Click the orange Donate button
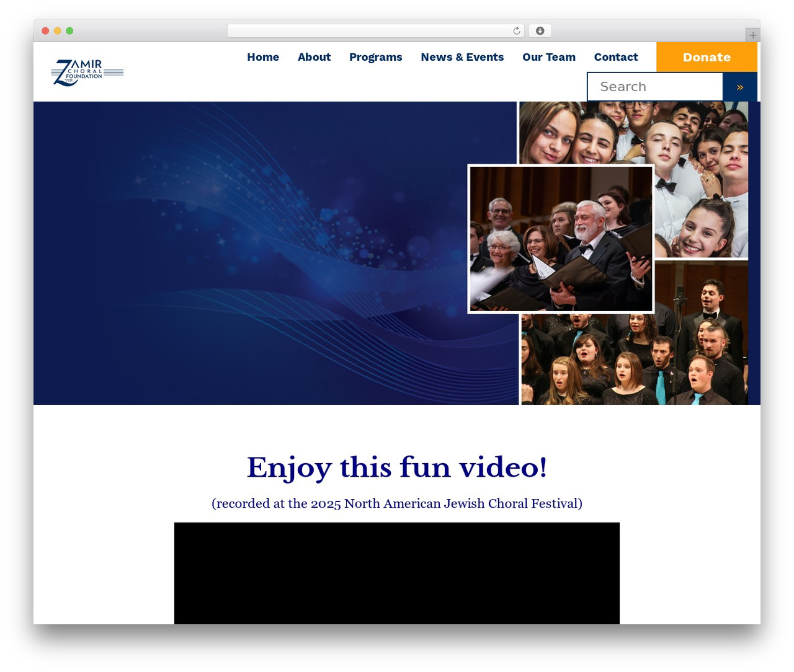This screenshot has height=672, width=794. [707, 57]
